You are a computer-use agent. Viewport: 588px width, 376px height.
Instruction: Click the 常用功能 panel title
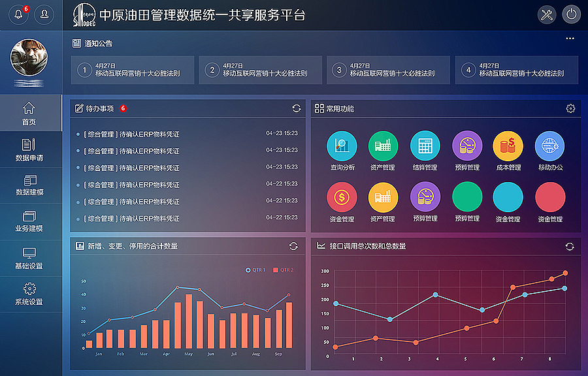click(x=340, y=108)
